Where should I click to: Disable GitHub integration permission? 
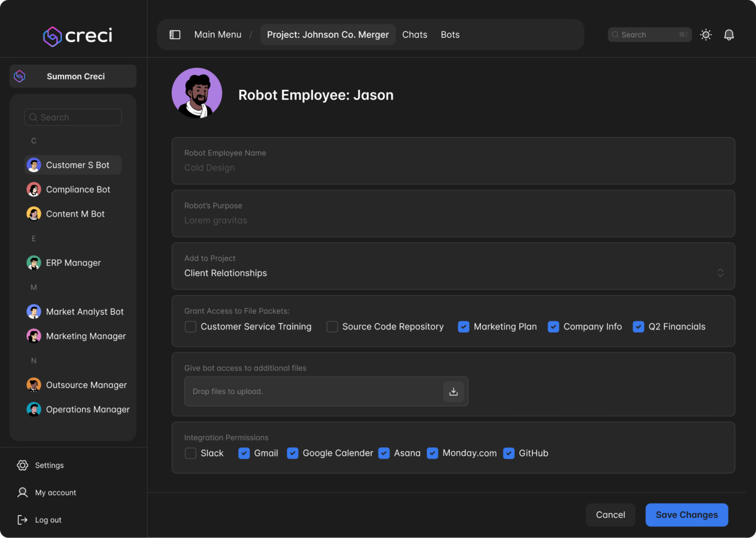click(x=509, y=453)
